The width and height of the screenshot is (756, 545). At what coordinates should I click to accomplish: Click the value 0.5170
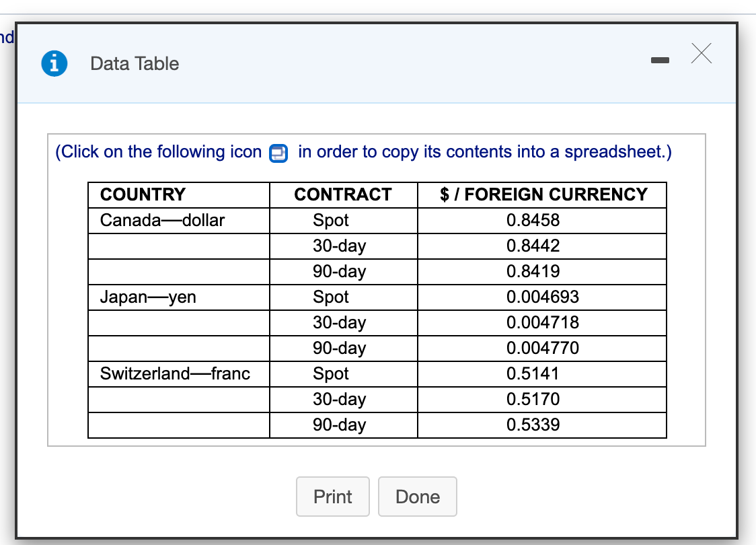(x=533, y=400)
